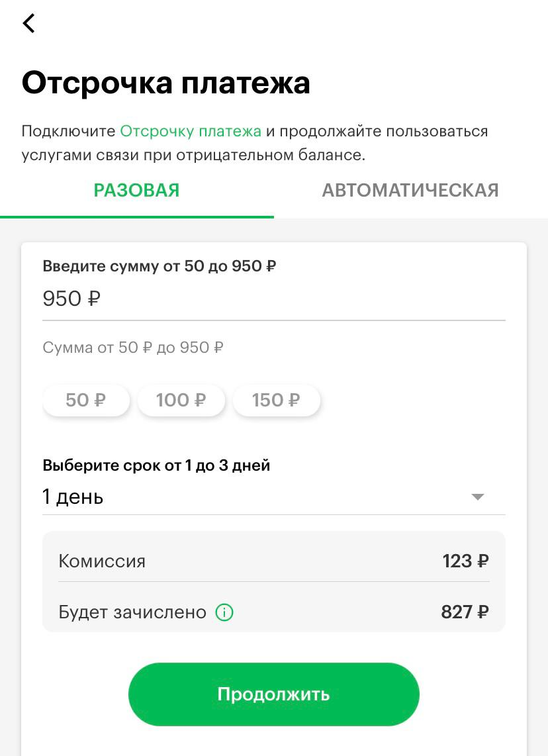
Task: Open the "1 день" term selector
Action: (73, 497)
